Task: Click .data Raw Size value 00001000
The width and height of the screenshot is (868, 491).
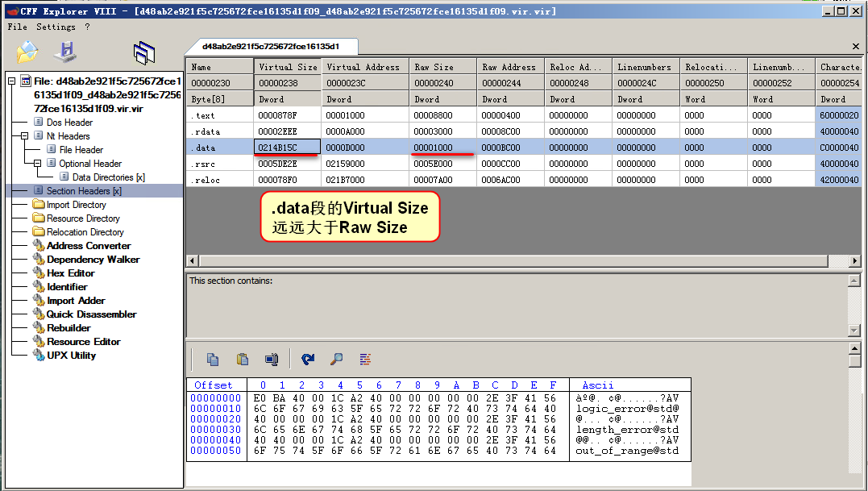Action: pos(443,148)
